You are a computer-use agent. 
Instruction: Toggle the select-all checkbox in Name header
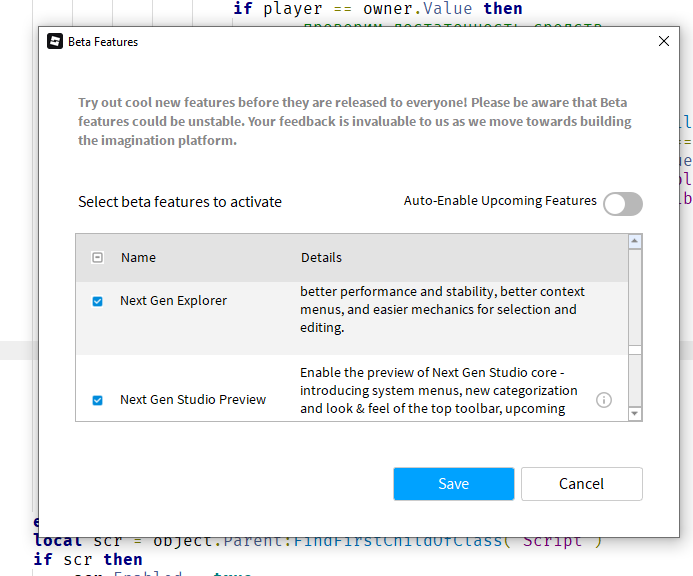97,258
